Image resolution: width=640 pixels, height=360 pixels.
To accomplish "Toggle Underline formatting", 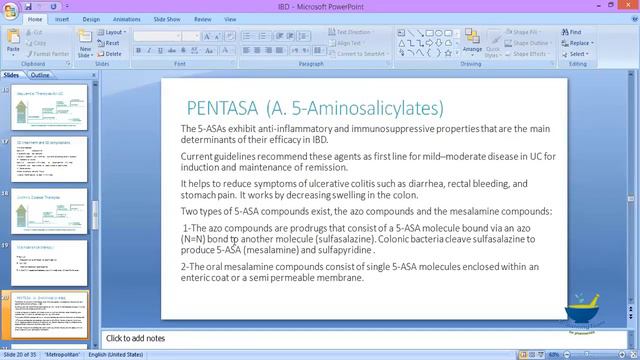I will [160, 51].
